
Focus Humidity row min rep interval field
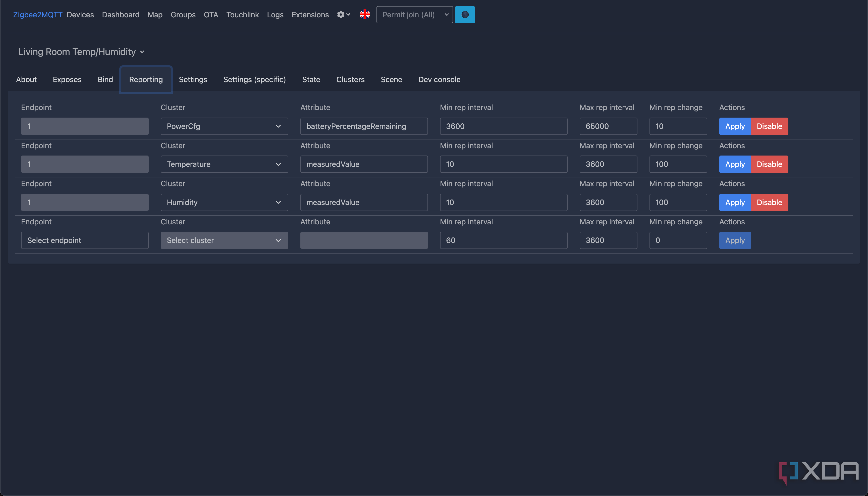point(504,202)
